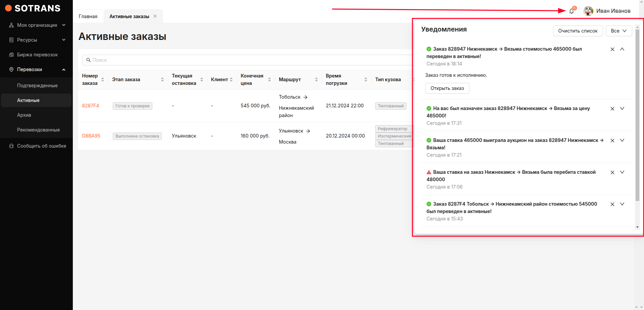Open Ivan Ivanov user avatar
This screenshot has height=310, width=644.
(x=588, y=11)
